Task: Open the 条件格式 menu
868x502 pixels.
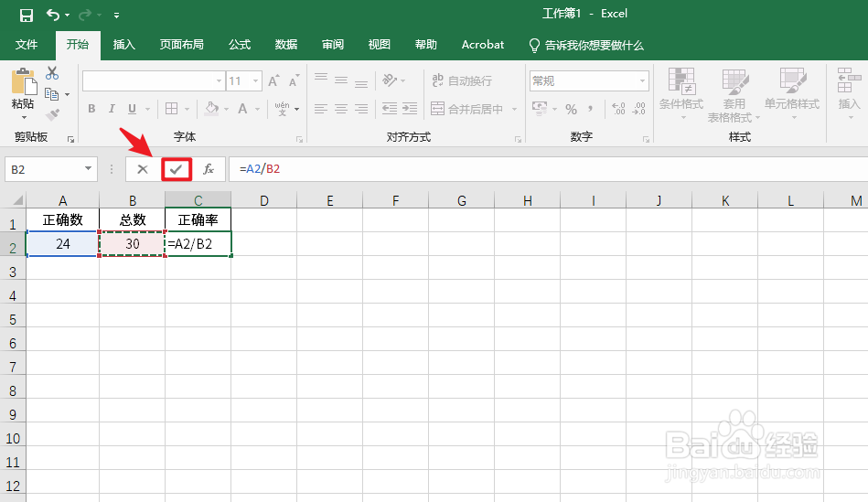Action: (x=681, y=95)
